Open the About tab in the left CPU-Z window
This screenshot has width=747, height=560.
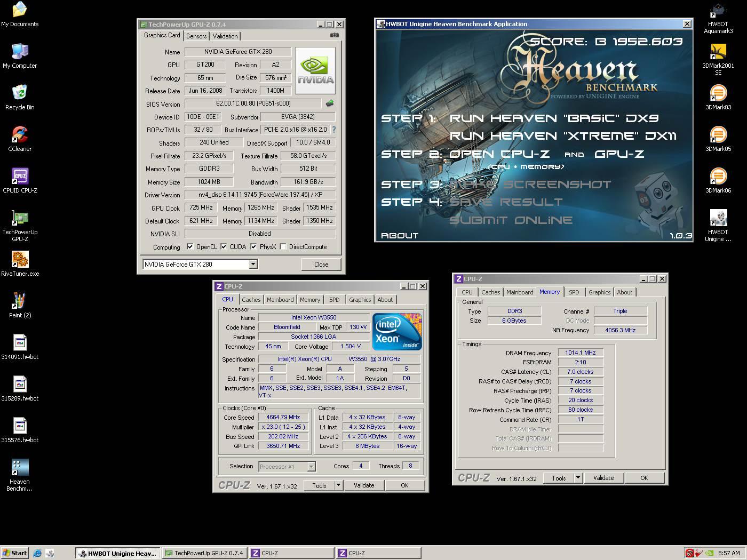[385, 300]
